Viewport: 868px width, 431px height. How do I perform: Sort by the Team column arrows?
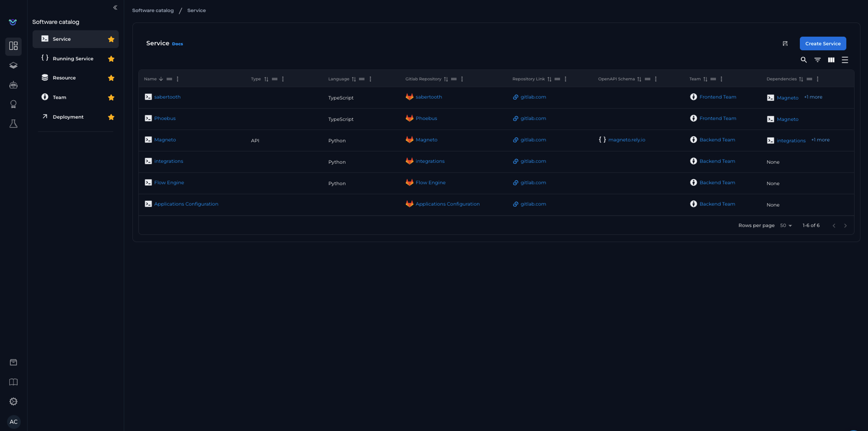705,79
